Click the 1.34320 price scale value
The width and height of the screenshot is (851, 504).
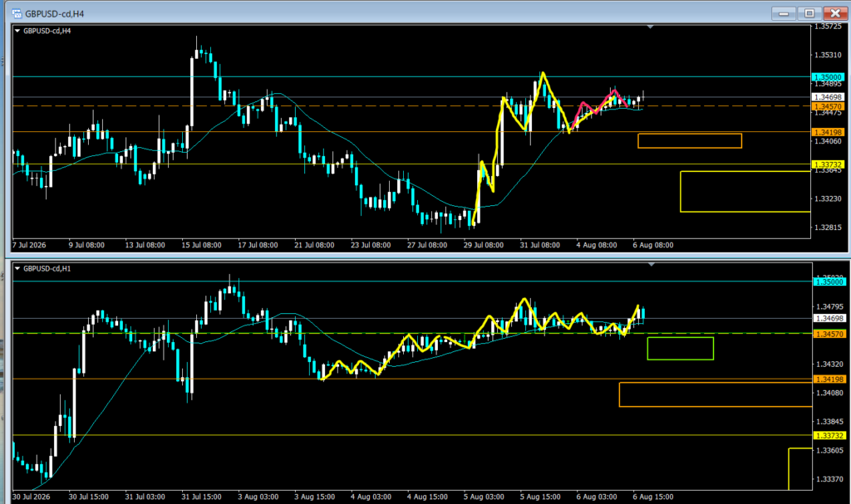[830, 364]
